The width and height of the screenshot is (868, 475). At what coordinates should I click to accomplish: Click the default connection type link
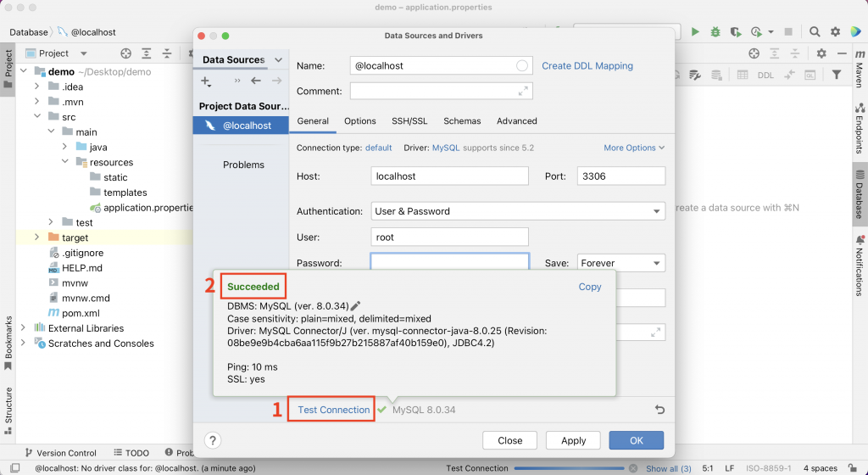pos(379,148)
